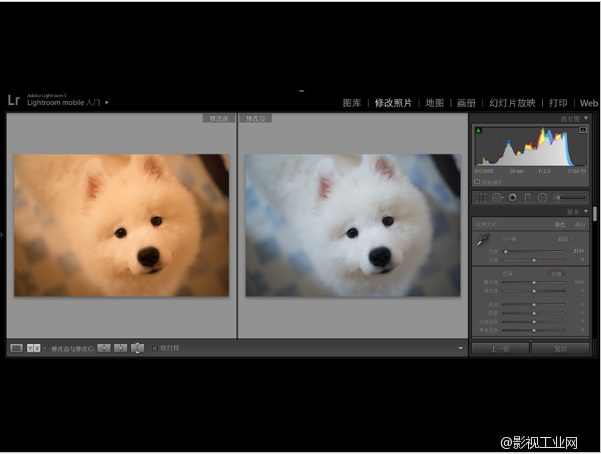Switch to the 图库 Library module
601x454 pixels.
pos(352,103)
